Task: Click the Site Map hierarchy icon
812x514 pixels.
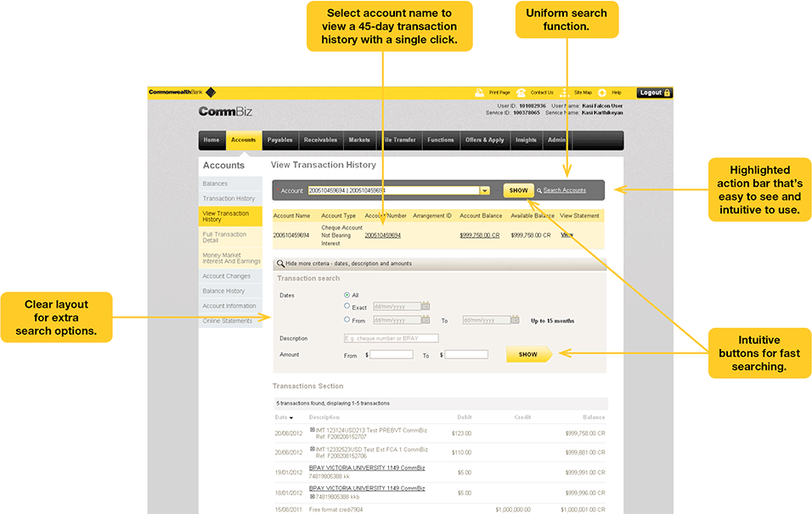Action: point(564,93)
